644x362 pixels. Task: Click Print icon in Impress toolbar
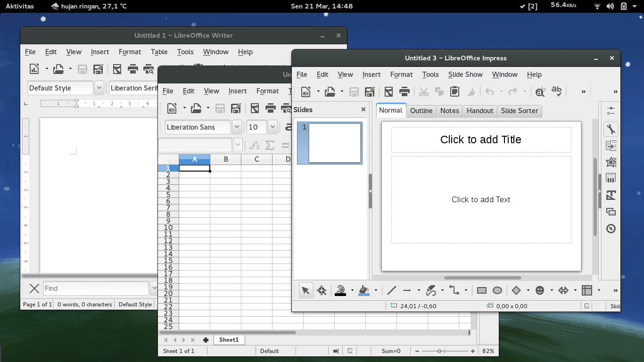pos(404,91)
